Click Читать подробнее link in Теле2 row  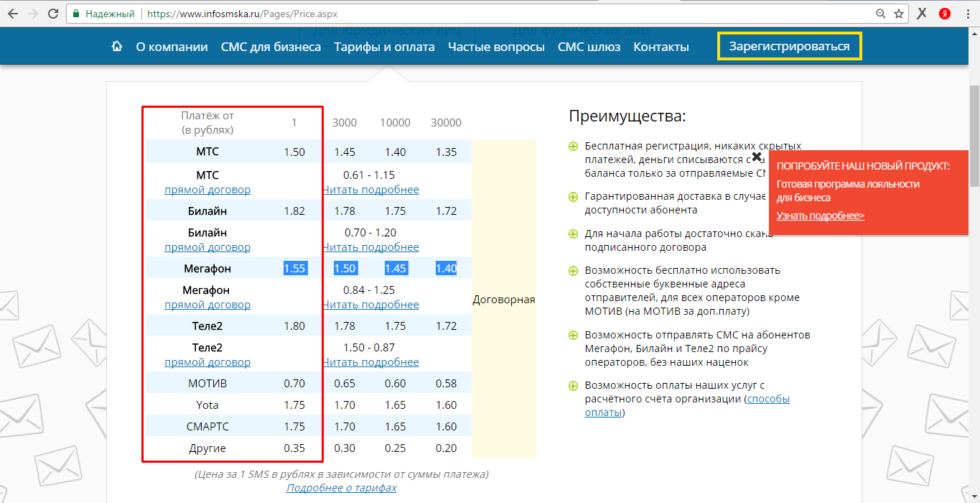pos(370,362)
